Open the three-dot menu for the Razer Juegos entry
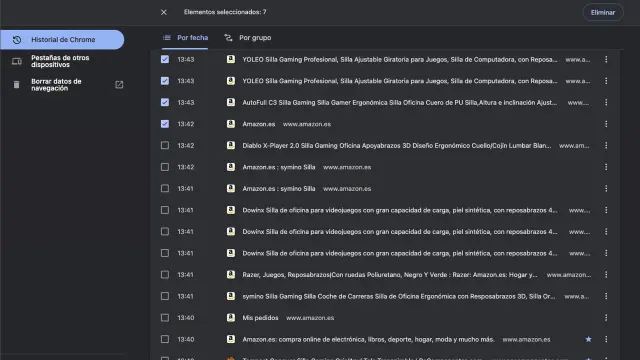The width and height of the screenshot is (640, 360). point(606,275)
